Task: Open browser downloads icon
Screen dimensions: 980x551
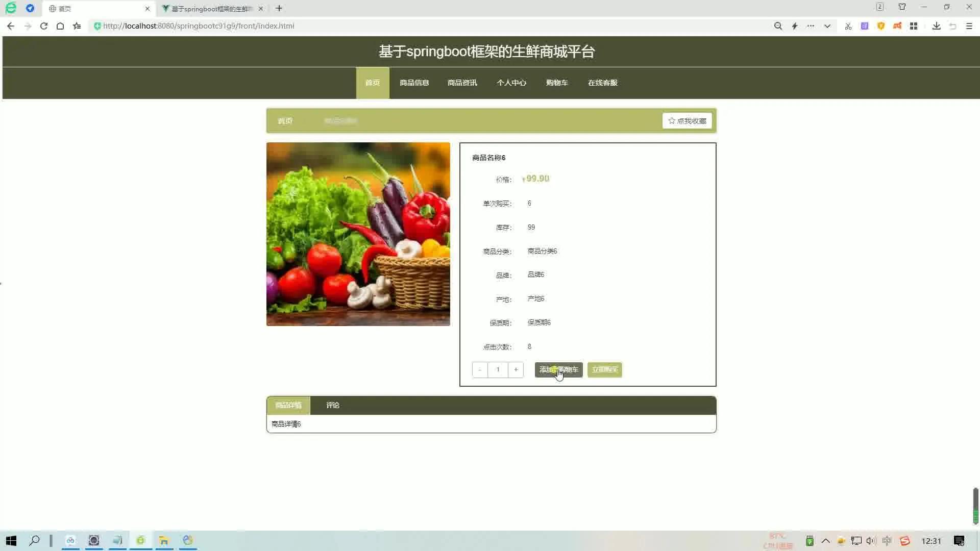Action: (x=937, y=26)
